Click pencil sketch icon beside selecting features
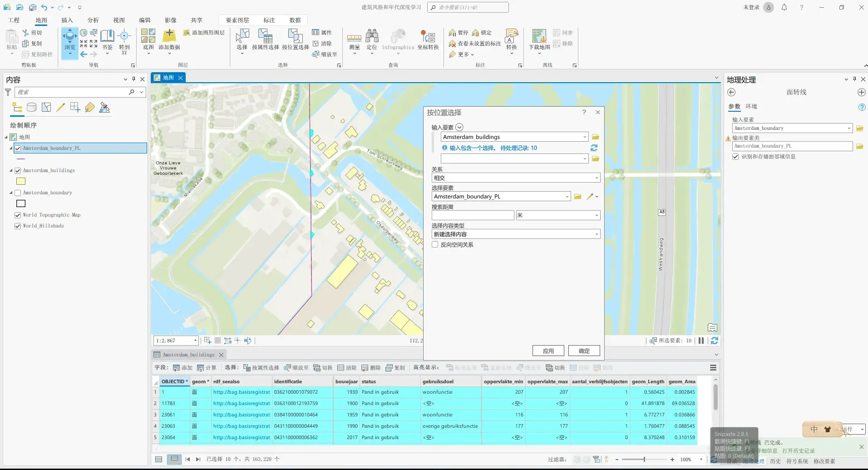Viewport: 868px width, 470px height. (590, 197)
